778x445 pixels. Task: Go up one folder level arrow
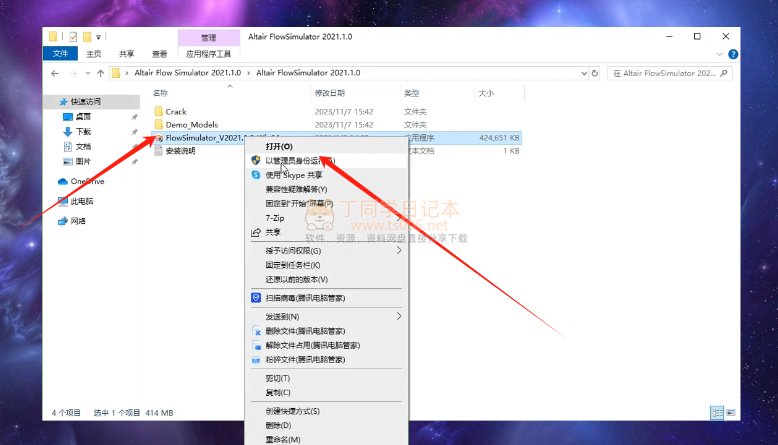tap(101, 73)
